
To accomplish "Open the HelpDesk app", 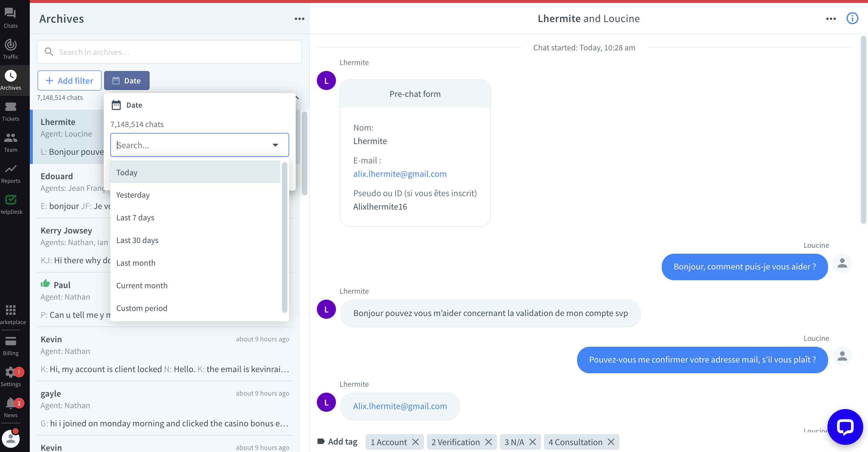I will tap(10, 204).
